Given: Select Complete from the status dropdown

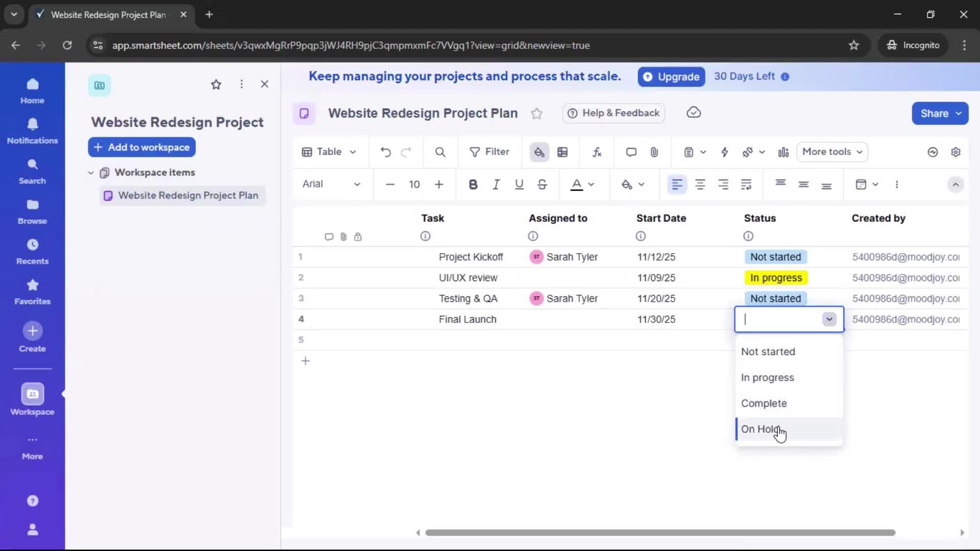Looking at the screenshot, I should [765, 403].
